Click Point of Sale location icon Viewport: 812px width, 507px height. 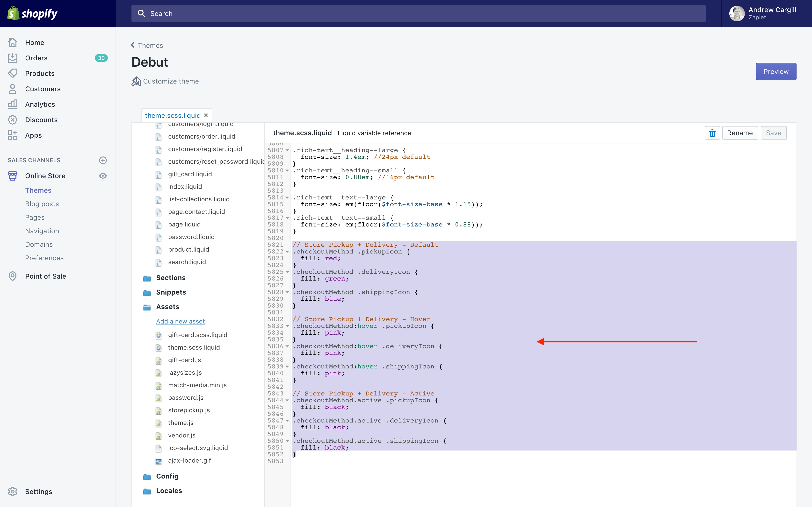click(12, 276)
